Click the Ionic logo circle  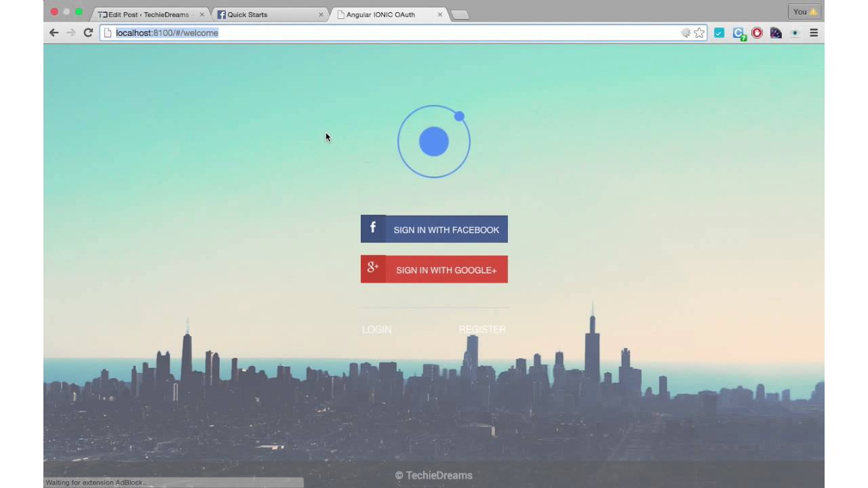(434, 141)
